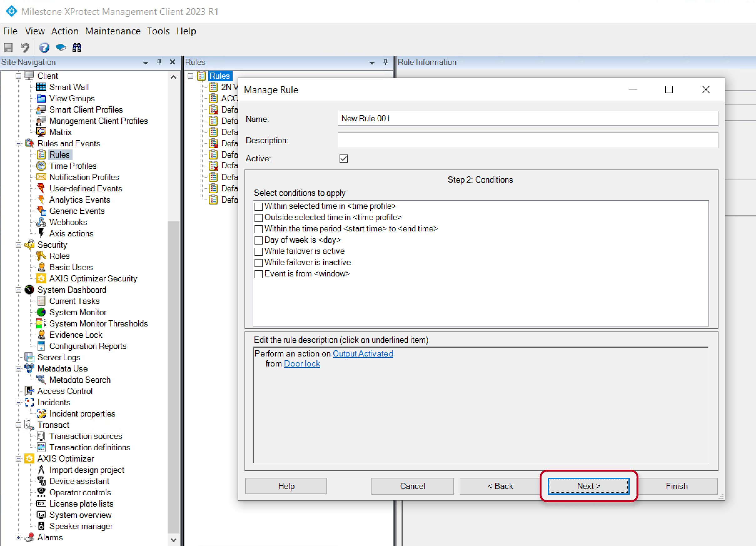The image size is (756, 546).
Task: Click the License plate lists icon
Action: click(41, 504)
